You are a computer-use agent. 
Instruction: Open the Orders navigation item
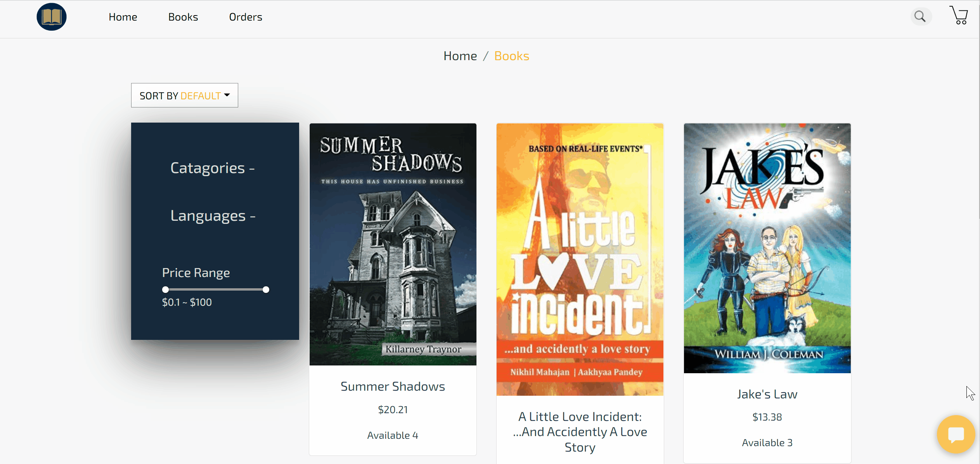click(246, 17)
